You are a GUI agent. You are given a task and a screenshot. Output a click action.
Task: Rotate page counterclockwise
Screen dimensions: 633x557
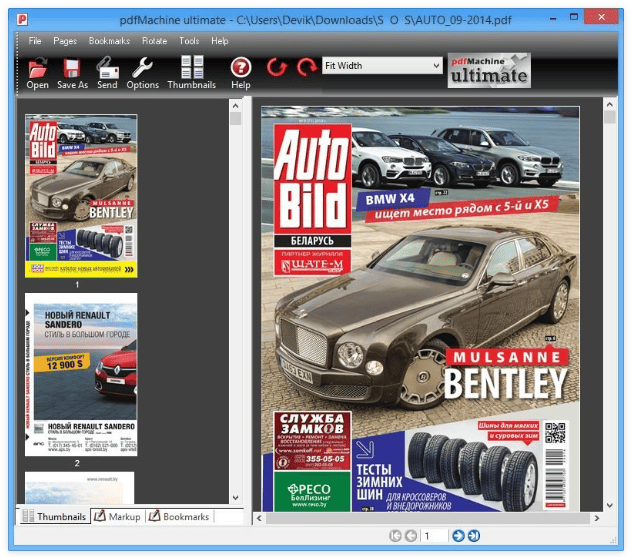(x=277, y=67)
